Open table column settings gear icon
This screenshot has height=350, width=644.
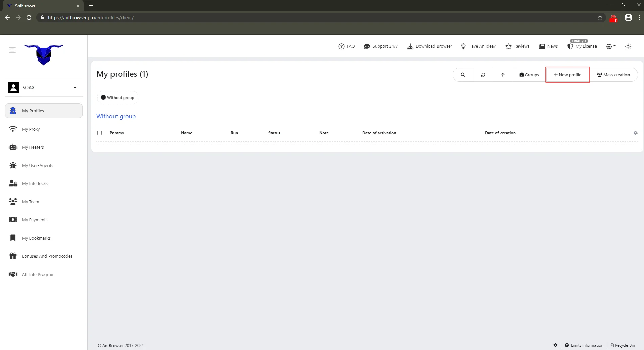[635, 133]
